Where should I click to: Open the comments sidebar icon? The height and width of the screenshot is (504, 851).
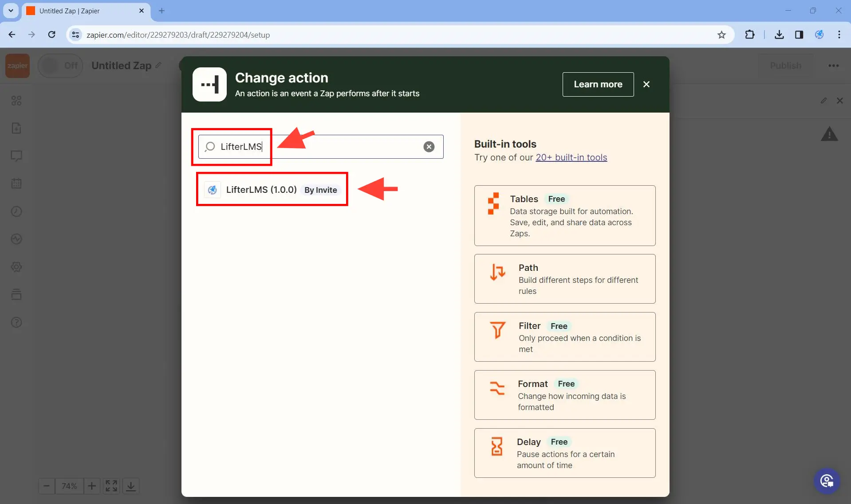[x=16, y=156]
